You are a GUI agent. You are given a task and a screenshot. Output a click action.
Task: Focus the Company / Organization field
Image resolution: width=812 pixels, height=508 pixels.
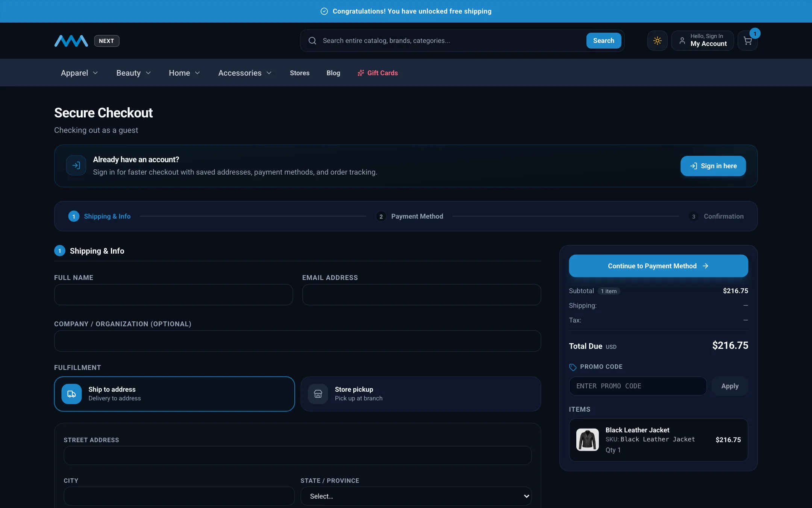click(x=297, y=341)
